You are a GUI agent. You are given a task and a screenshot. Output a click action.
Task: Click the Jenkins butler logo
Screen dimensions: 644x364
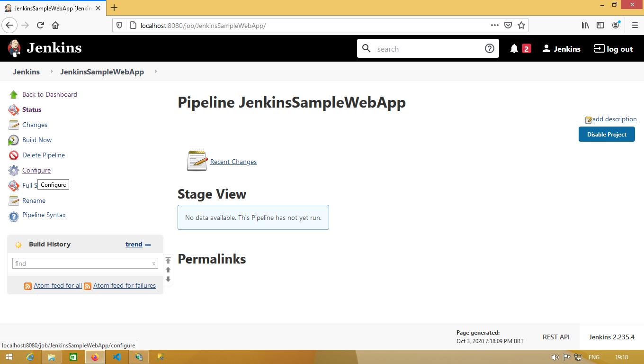[14, 48]
